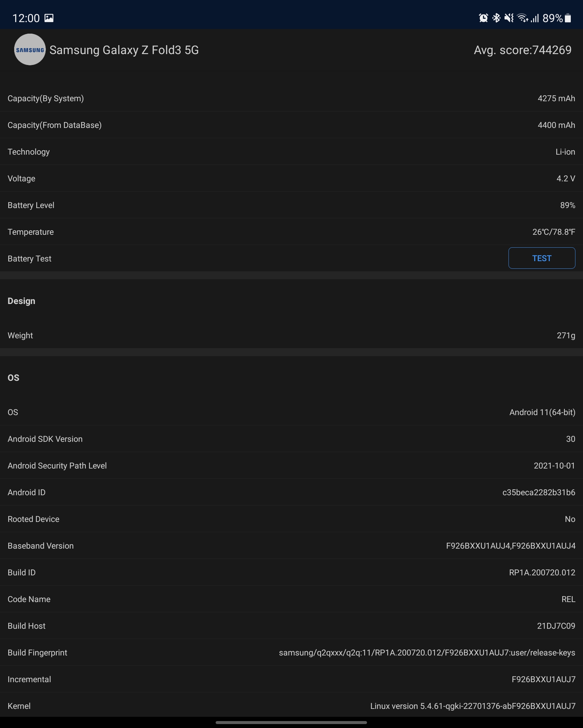The width and height of the screenshot is (583, 728).
Task: Tap the Build Fingerprint value
Action: coord(427,653)
